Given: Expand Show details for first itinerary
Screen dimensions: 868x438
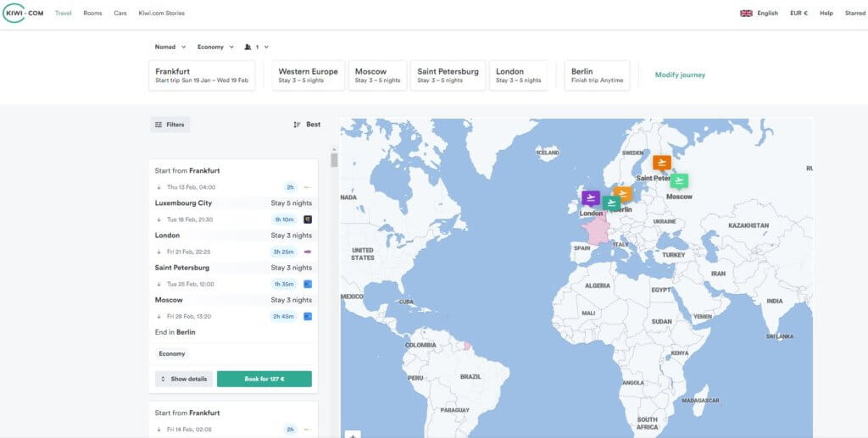Looking at the screenshot, I should [184, 379].
